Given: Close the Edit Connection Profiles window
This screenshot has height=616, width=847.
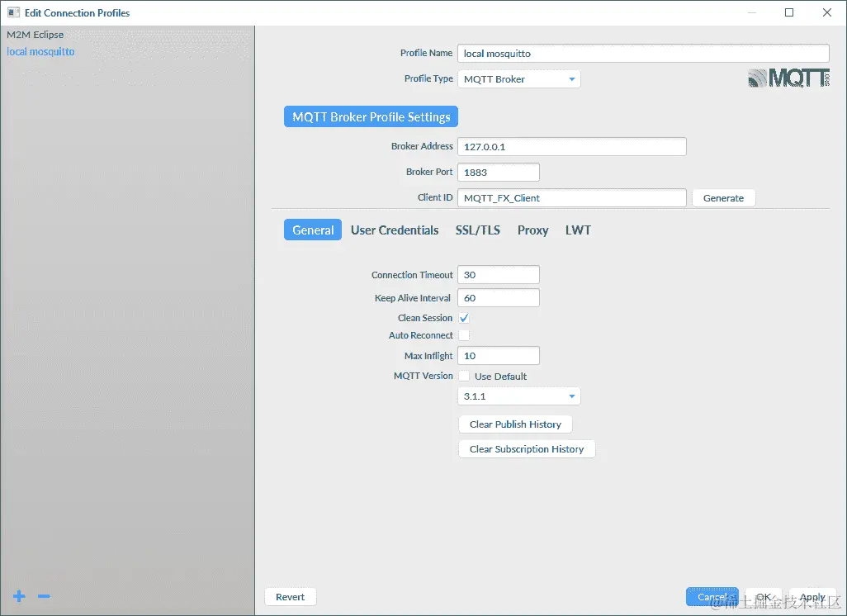Looking at the screenshot, I should 827,12.
